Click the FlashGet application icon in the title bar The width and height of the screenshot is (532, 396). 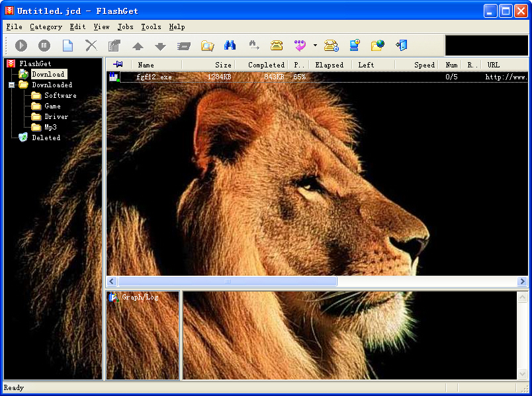tap(9, 11)
